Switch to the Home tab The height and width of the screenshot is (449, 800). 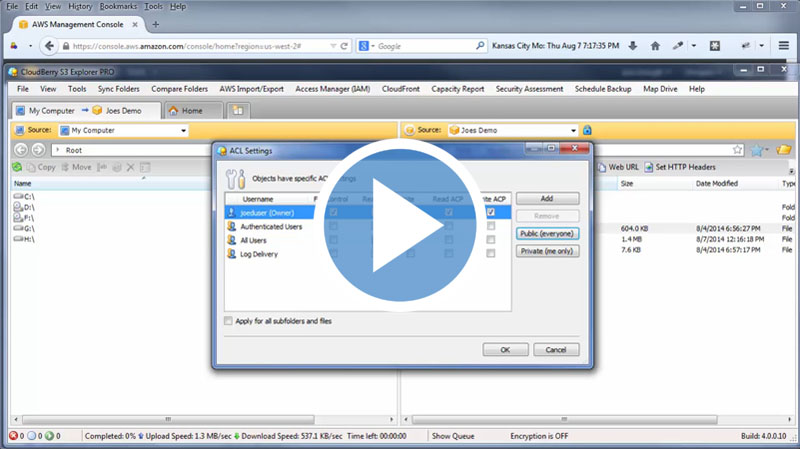point(194,110)
